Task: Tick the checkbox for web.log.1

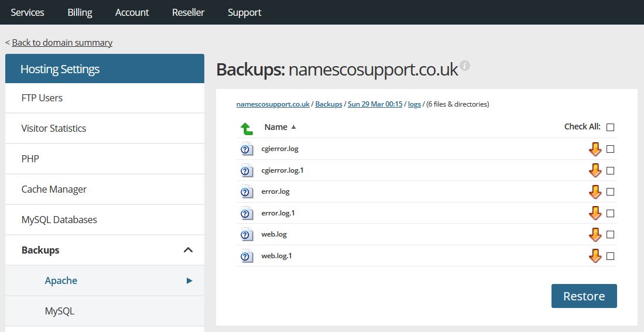Action: point(610,256)
